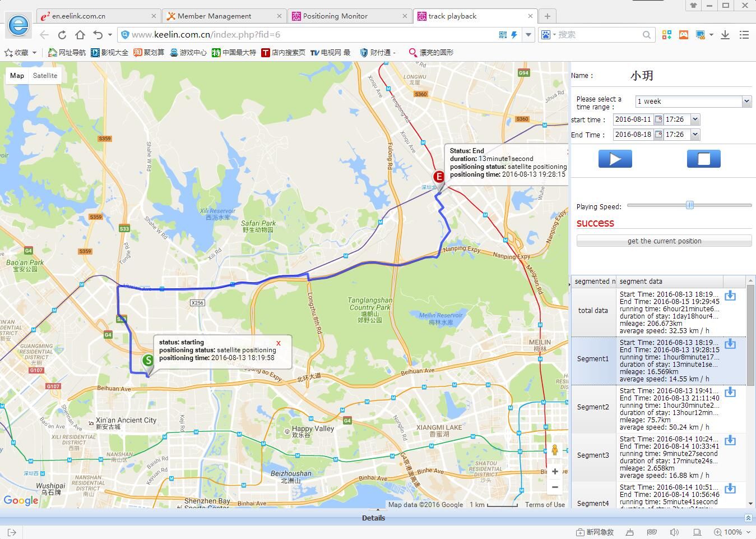Click 断网急救 network repair
This screenshot has width=756, height=539.
click(x=595, y=532)
